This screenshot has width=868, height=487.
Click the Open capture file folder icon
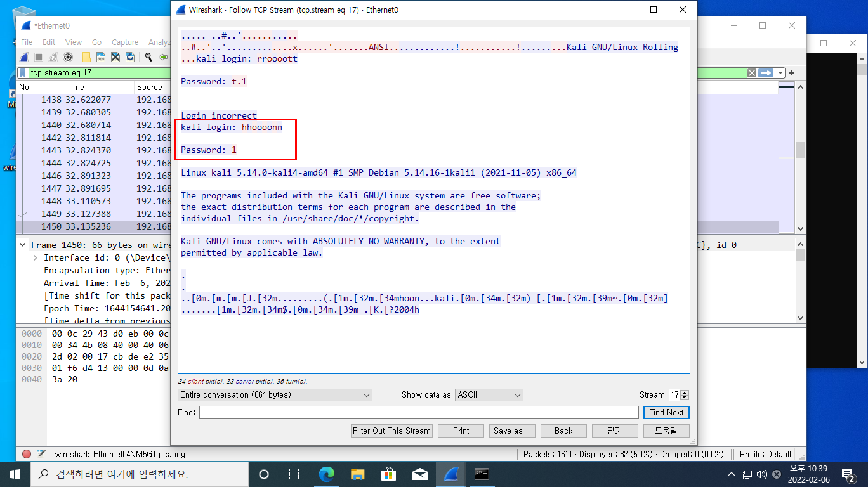[86, 57]
